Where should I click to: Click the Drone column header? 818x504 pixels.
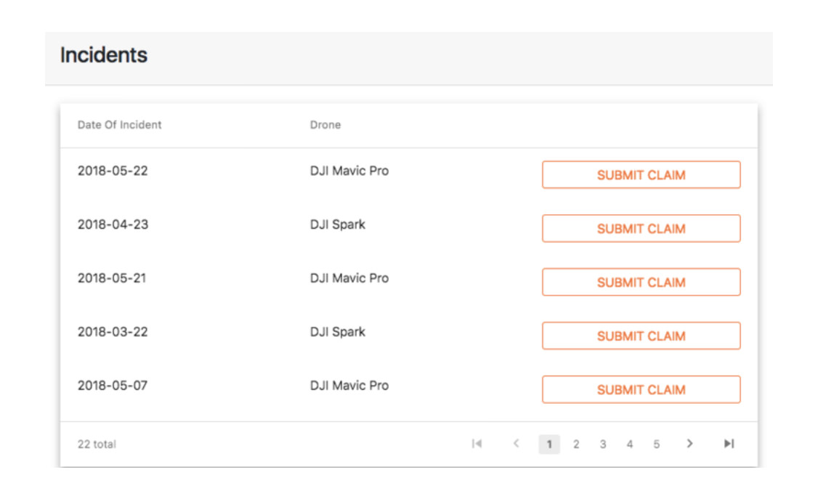pos(325,125)
